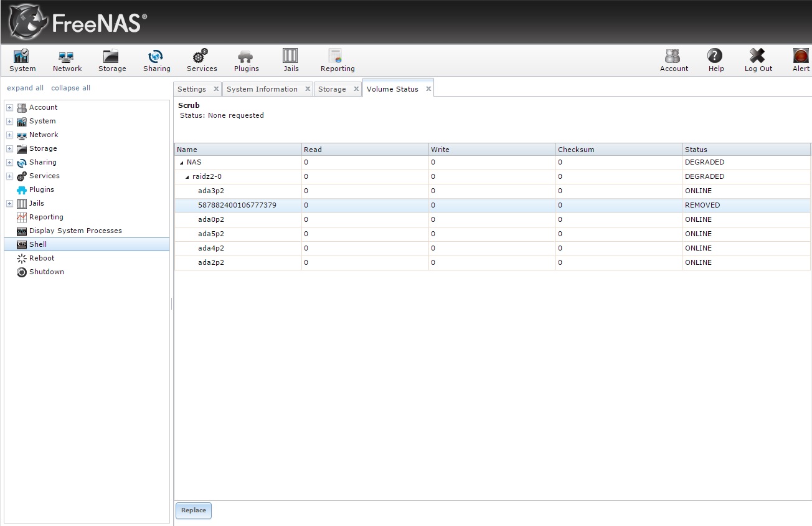Viewport: 812px width, 526px height.
Task: Click the FreeNAS logo
Action: [78, 22]
